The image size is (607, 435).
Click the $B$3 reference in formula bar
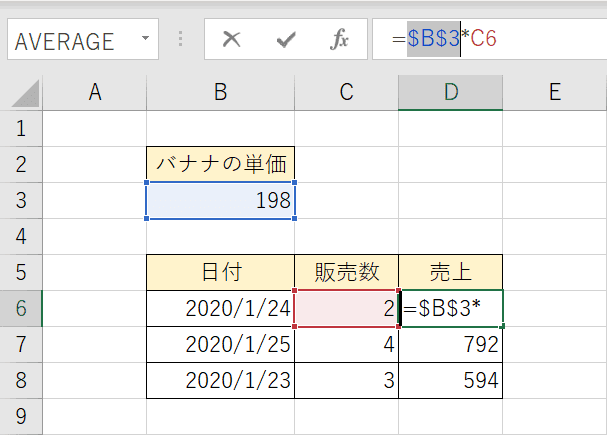pyautogui.click(x=433, y=39)
